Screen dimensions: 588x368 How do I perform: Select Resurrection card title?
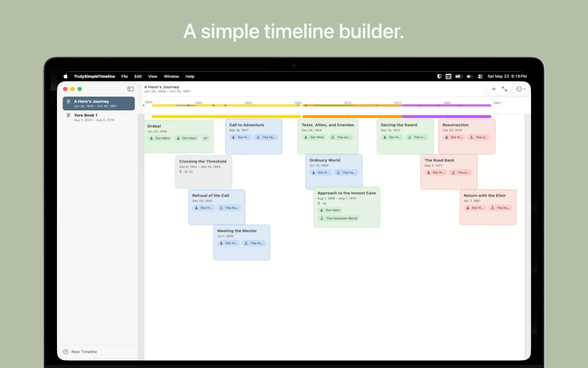(x=456, y=125)
